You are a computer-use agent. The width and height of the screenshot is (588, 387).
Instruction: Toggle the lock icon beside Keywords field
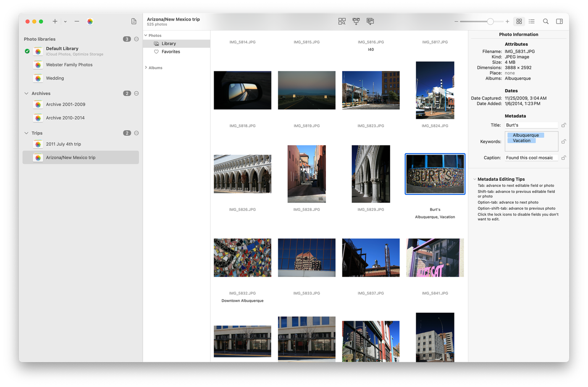click(x=564, y=142)
